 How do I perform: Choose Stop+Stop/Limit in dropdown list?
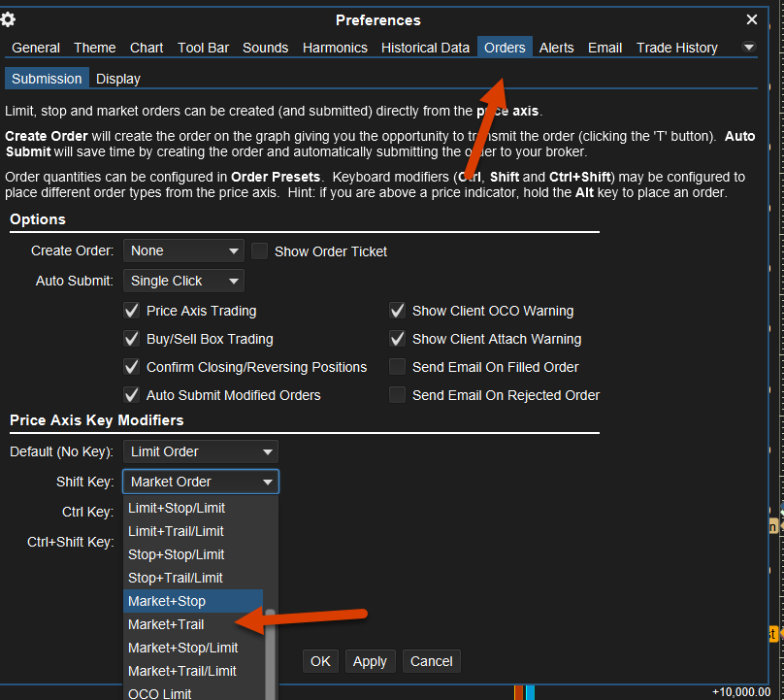coord(176,554)
